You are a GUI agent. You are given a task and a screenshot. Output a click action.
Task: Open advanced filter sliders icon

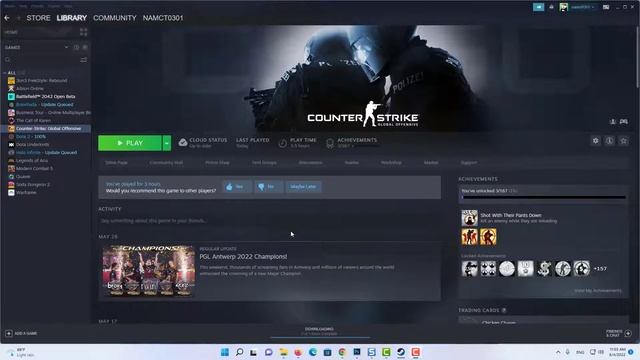[x=83, y=60]
